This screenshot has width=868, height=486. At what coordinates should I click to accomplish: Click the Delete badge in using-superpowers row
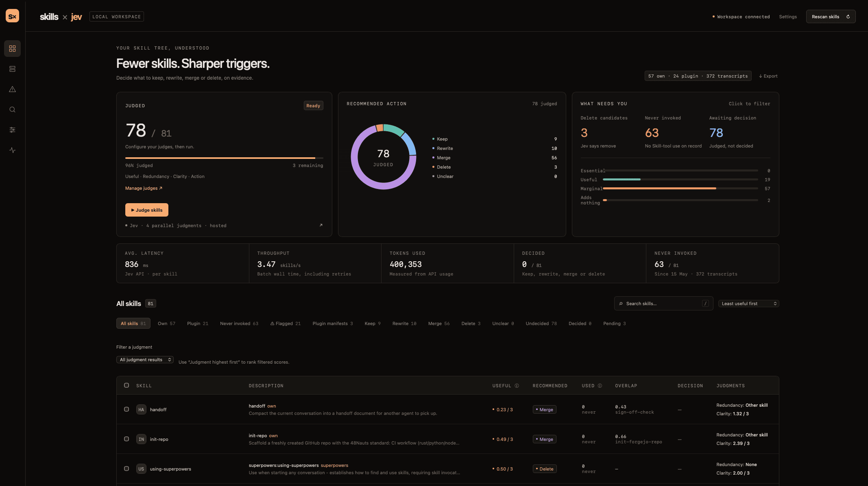(x=545, y=469)
